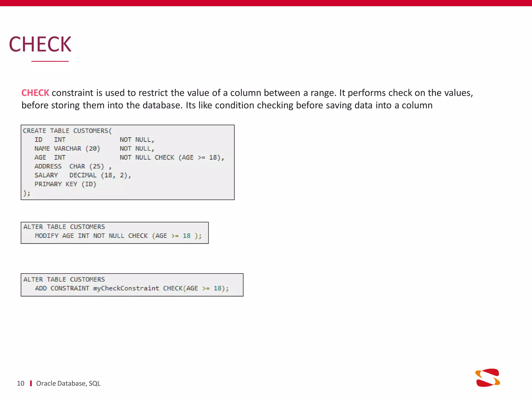This screenshot has width=532, height=399.
Task: Click the page number 10
Action: click(x=21, y=383)
